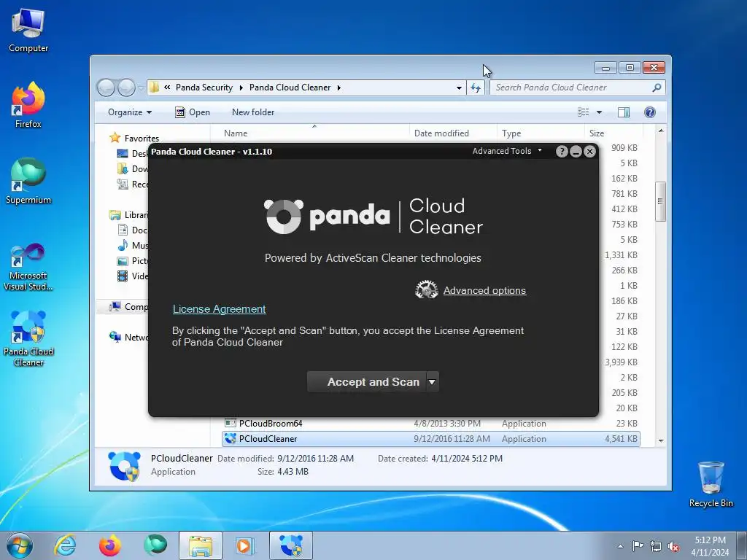Click the Recycle Bin desktop icon
The image size is (747, 560).
pyautogui.click(x=711, y=484)
